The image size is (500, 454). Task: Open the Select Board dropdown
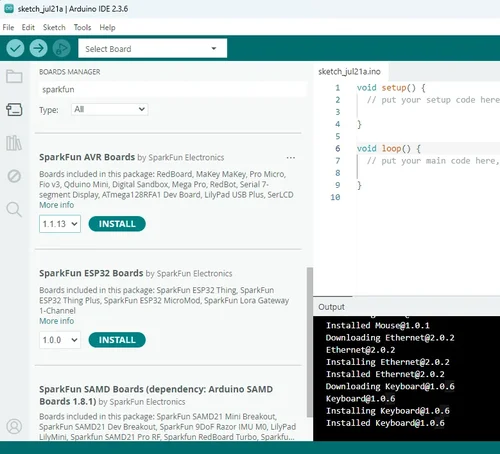[x=153, y=49]
